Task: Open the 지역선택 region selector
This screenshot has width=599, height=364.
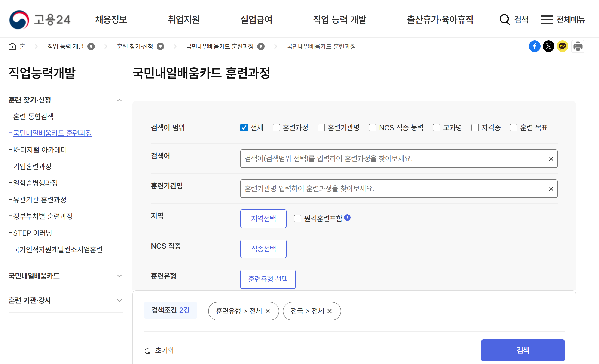Action: 263,219
